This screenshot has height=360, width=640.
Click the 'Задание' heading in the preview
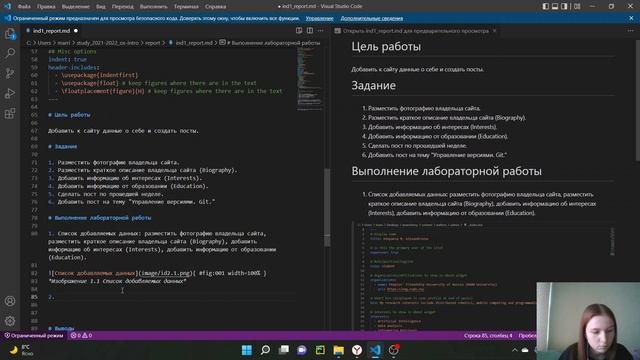373,85
